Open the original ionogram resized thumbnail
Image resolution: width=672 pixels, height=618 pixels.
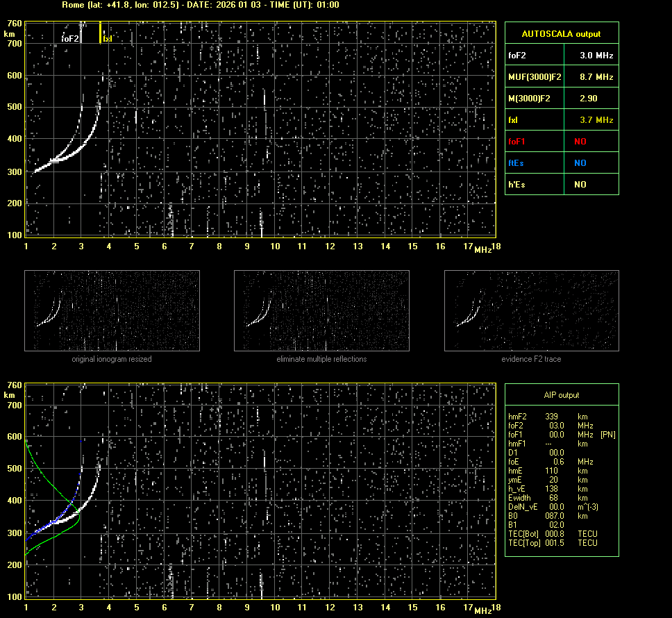[x=112, y=310]
